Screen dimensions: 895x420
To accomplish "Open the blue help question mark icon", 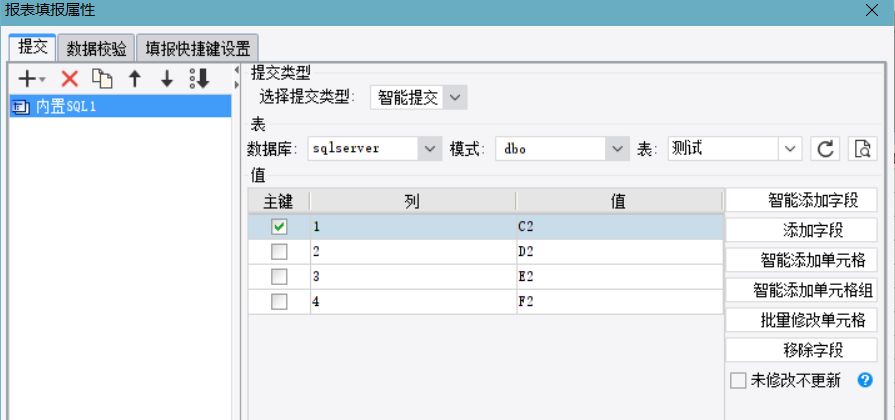I will pyautogui.click(x=866, y=380).
